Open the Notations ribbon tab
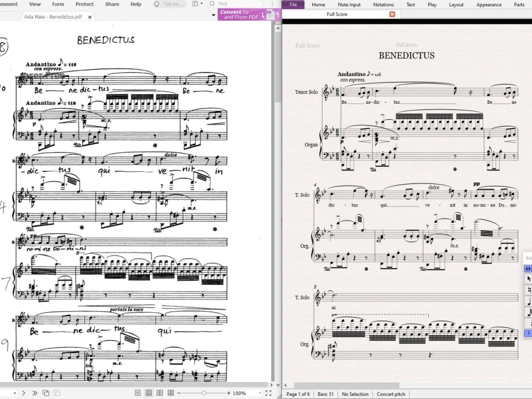This screenshot has width=532, height=399. click(x=384, y=4)
